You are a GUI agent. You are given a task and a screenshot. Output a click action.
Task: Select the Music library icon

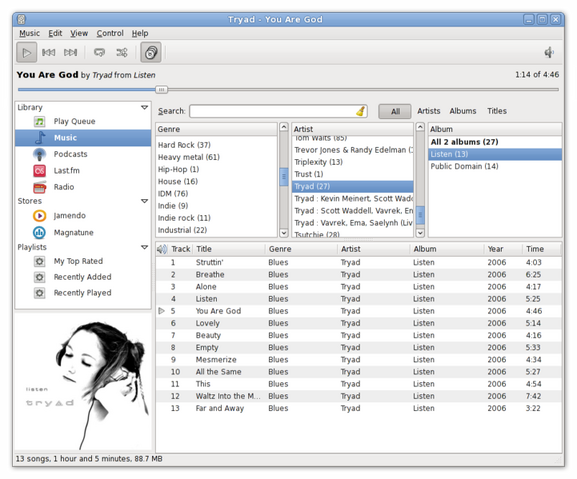[x=40, y=138]
